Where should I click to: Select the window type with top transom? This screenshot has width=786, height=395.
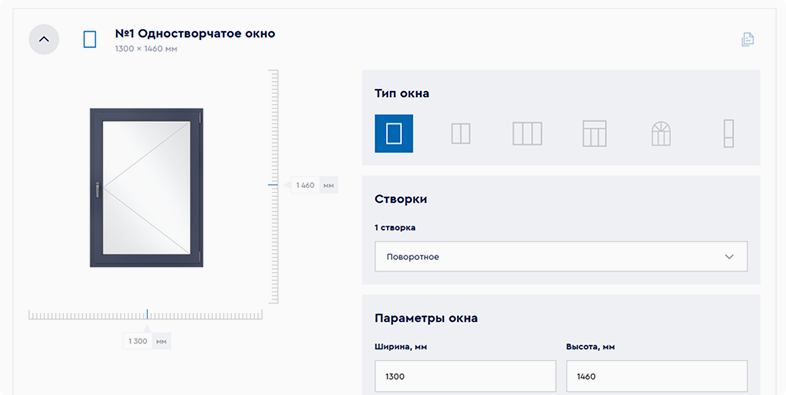click(x=595, y=134)
